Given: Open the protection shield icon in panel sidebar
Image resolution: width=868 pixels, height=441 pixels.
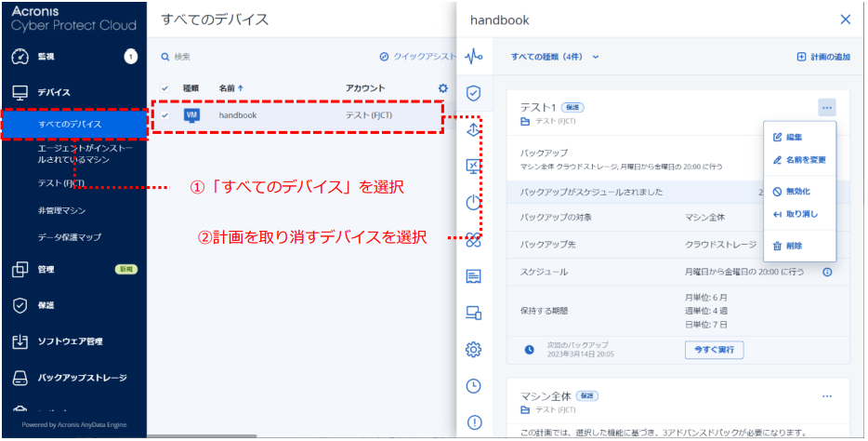Looking at the screenshot, I should pyautogui.click(x=474, y=93).
